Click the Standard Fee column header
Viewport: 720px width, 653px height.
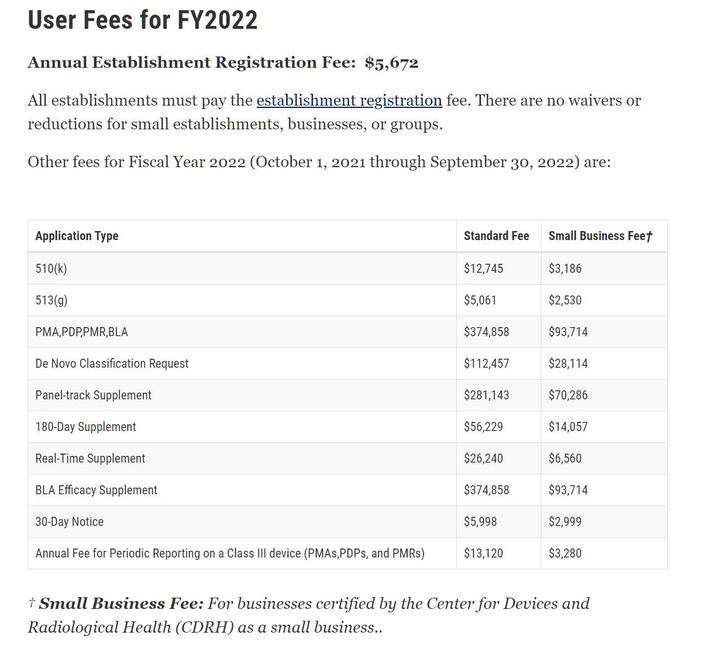point(496,236)
